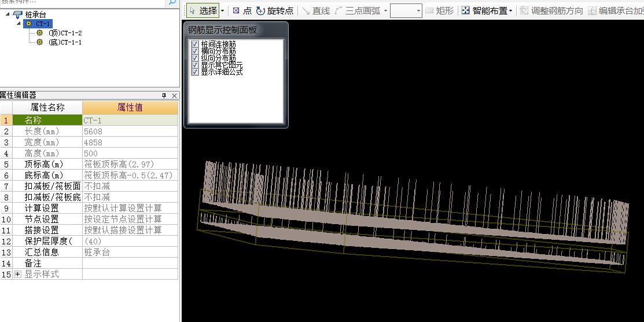Click 调整钢筋方向 adjust rebar direction
This screenshot has height=322, width=644.
[551, 10]
